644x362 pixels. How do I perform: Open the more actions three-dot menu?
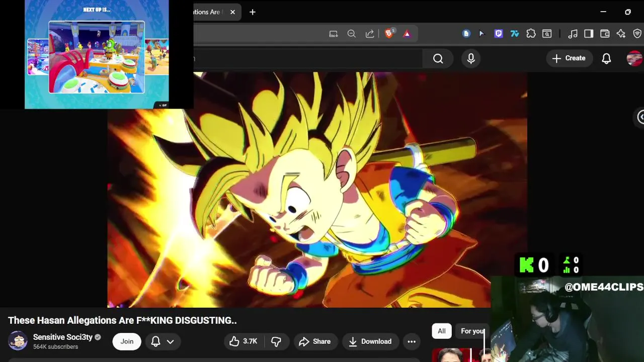coord(412,341)
